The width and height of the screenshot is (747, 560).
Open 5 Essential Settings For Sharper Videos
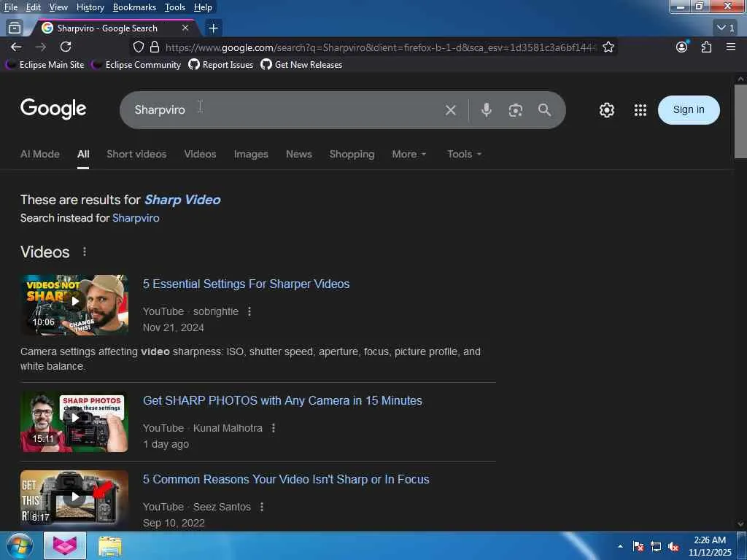[x=247, y=284]
